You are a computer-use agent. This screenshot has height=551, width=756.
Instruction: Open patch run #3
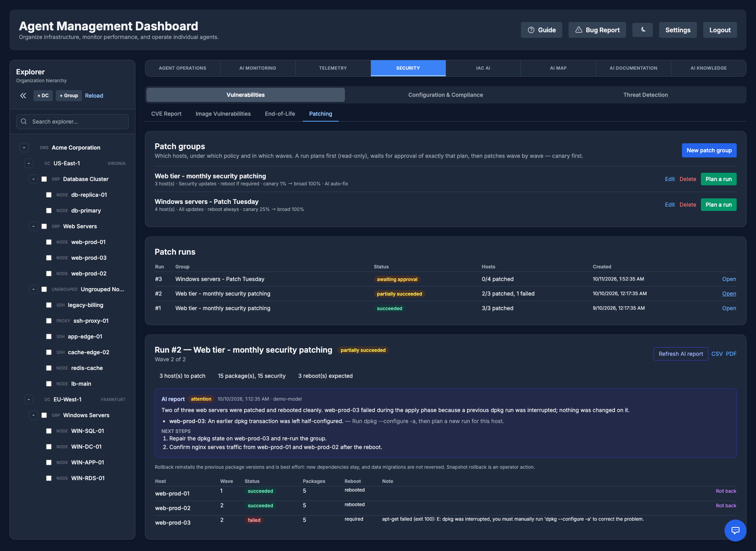(729, 279)
